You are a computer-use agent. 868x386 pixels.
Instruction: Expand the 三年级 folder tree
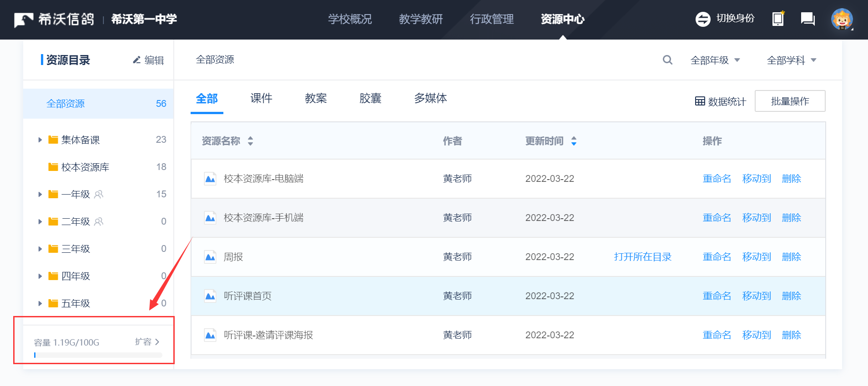tap(40, 249)
